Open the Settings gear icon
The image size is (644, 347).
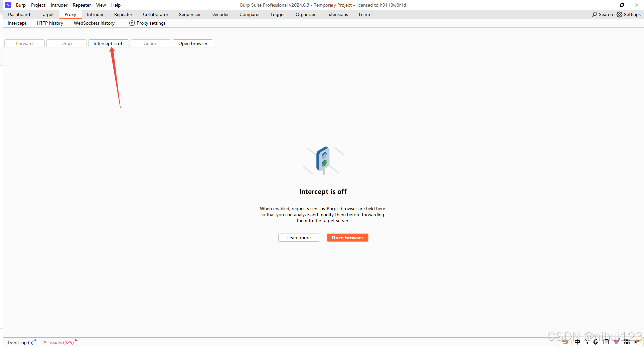pos(619,14)
